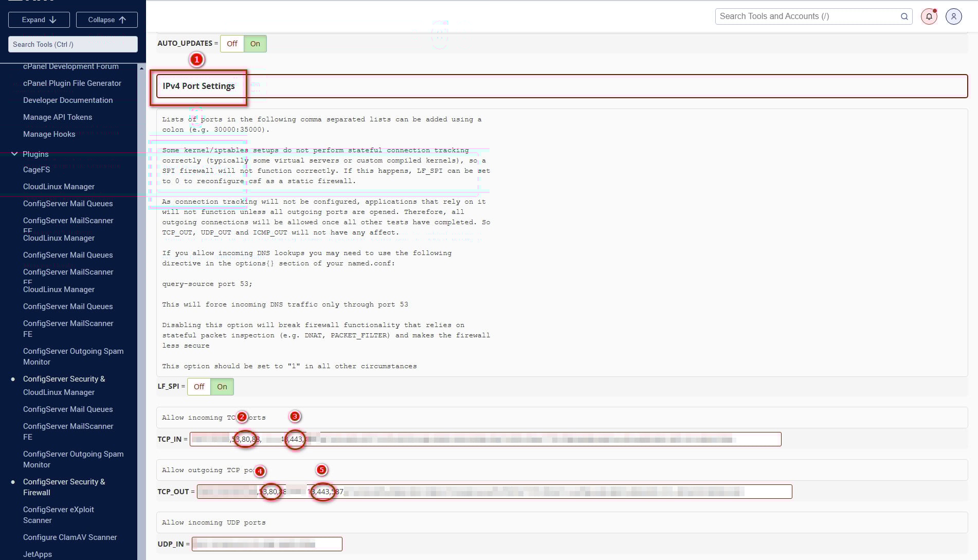Click the search magnifier icon

coord(904,16)
